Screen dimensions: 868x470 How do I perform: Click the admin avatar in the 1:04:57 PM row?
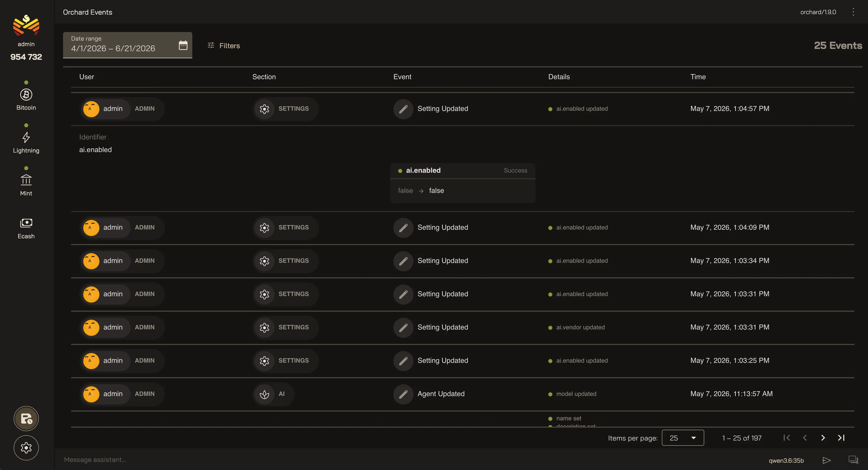(x=91, y=109)
